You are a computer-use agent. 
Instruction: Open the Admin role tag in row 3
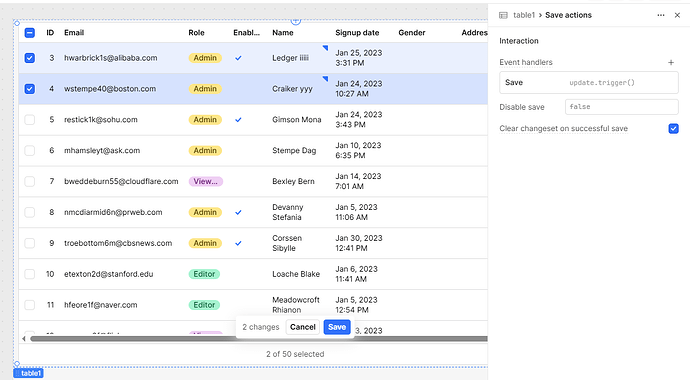click(x=205, y=58)
